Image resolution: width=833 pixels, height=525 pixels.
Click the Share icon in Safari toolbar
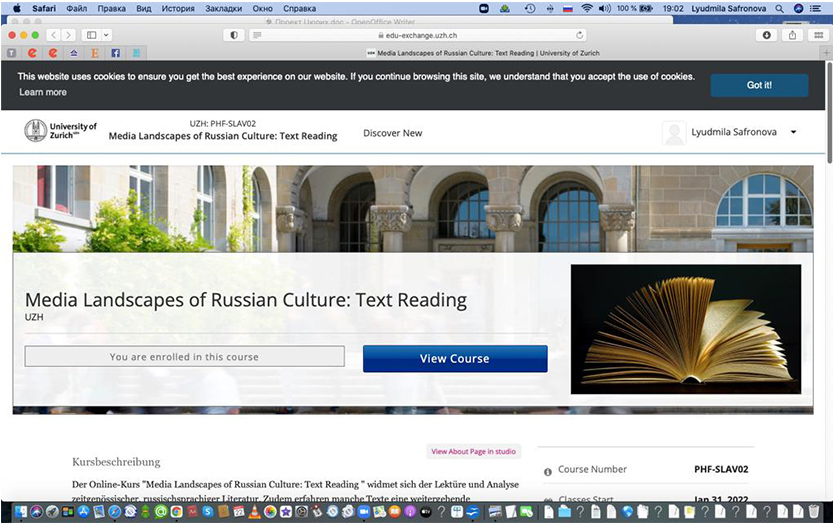coord(792,35)
